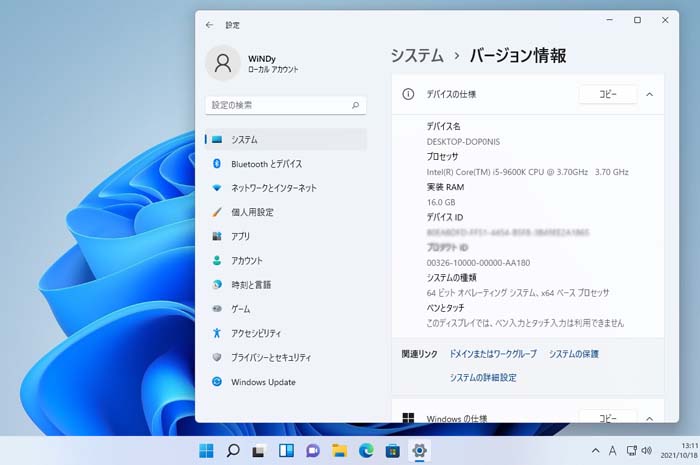Click the system monitor icon in sidebar
This screenshot has width=700, height=465.
point(217,140)
